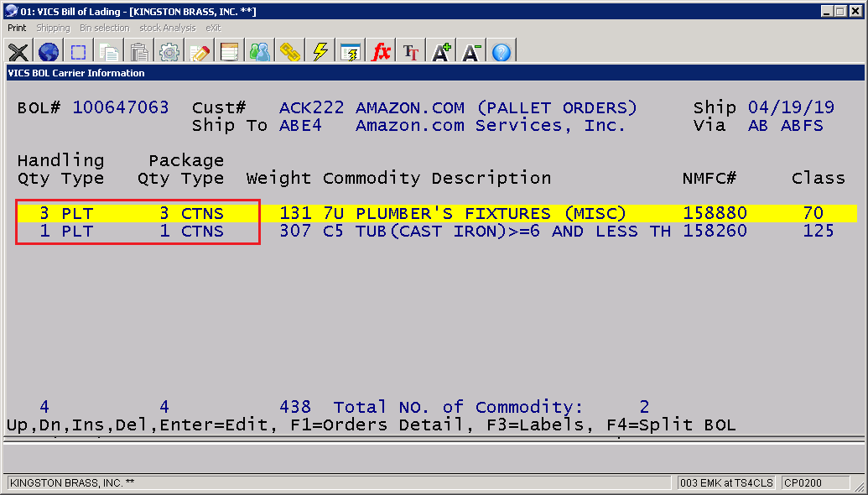Click total weight 438

[295, 407]
